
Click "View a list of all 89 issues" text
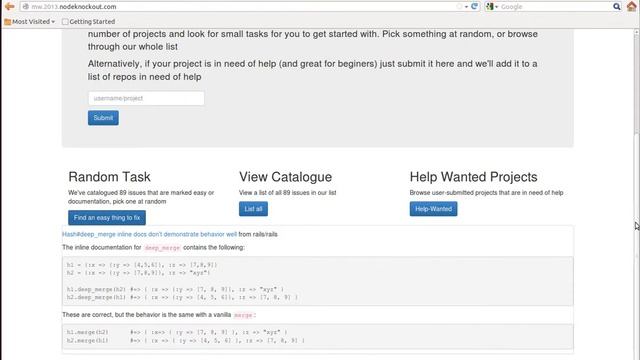click(288, 193)
